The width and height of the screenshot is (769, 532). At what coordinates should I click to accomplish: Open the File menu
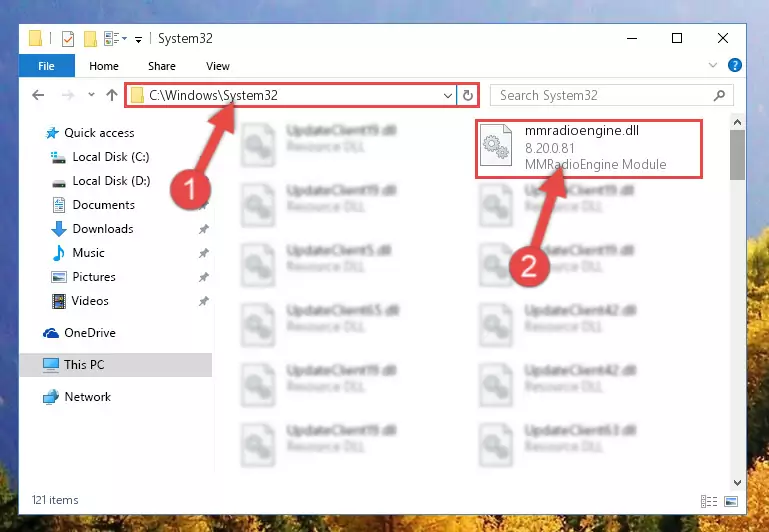(x=47, y=66)
